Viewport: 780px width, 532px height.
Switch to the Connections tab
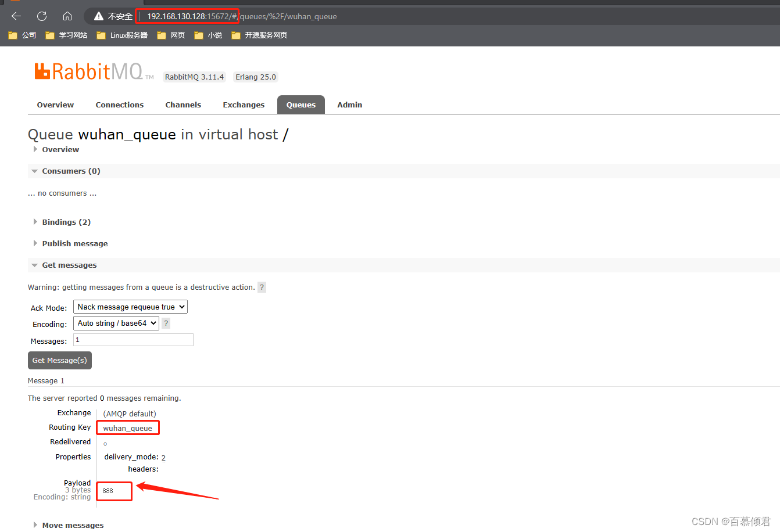pyautogui.click(x=120, y=105)
